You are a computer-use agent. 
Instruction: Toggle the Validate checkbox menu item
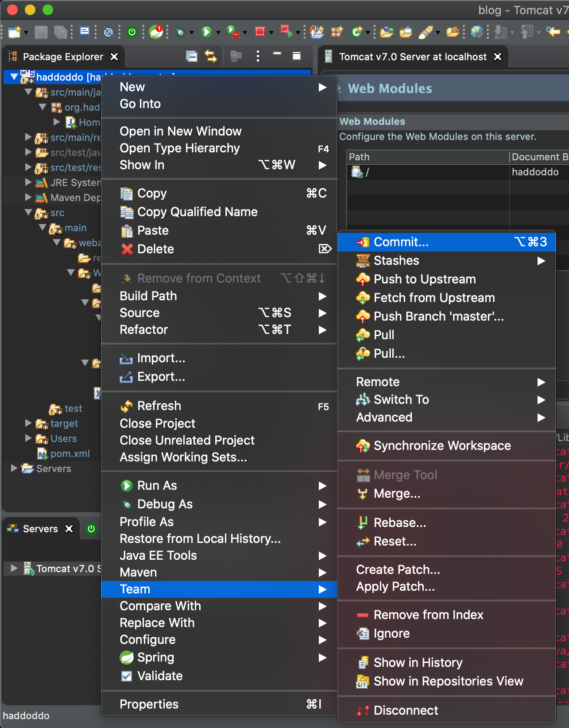(219, 676)
